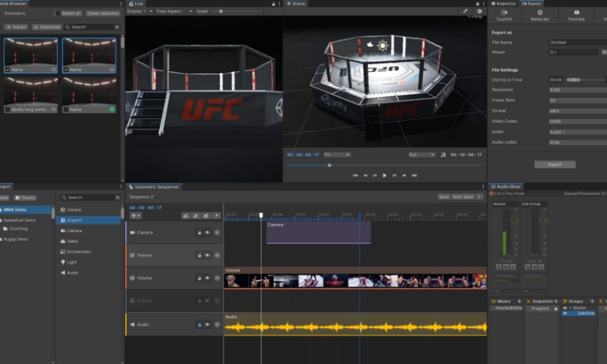
Task: Toggle Audio track visibility eye icon
Action: coord(208,325)
